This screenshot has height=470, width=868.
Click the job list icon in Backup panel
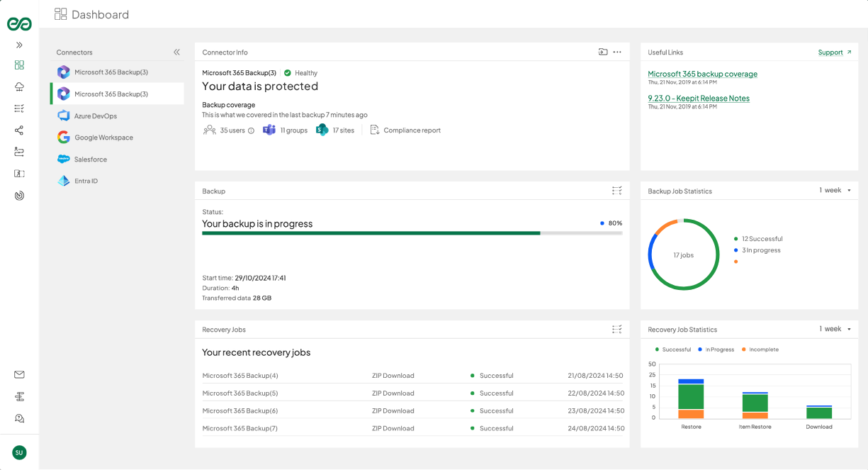tap(616, 191)
